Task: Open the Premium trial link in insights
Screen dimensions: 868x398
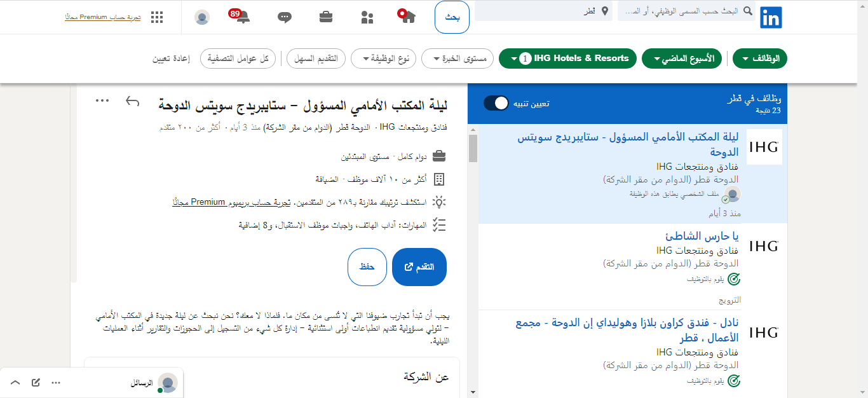Action: point(232,202)
